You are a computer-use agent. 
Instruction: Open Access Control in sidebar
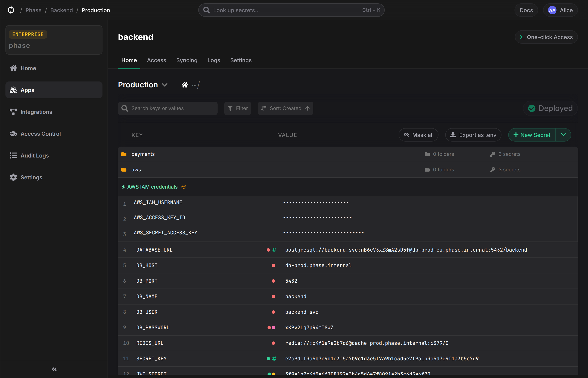(x=54, y=134)
